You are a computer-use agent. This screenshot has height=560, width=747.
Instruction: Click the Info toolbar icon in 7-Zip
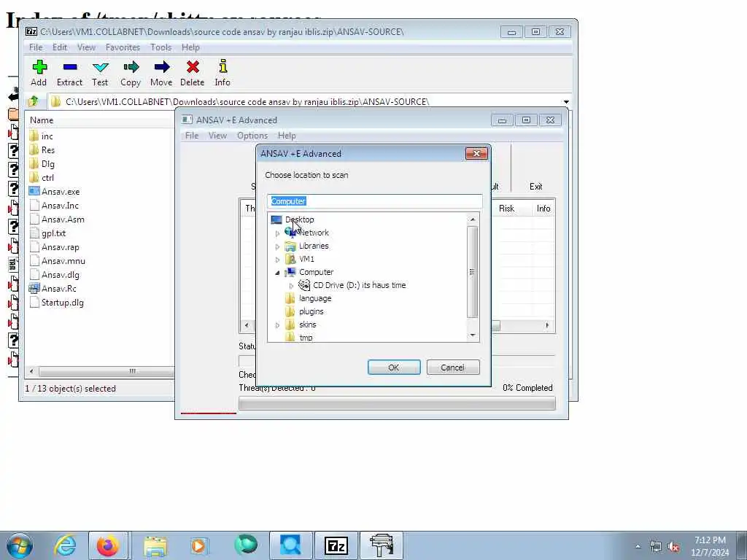point(222,66)
